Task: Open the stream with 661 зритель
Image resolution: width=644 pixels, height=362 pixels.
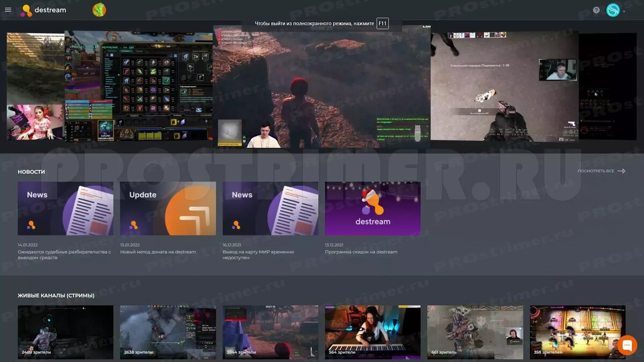Action: (475, 332)
